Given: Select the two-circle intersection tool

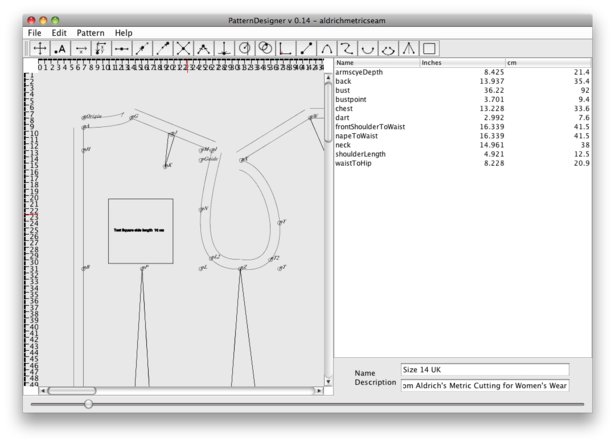Looking at the screenshot, I should [265, 49].
